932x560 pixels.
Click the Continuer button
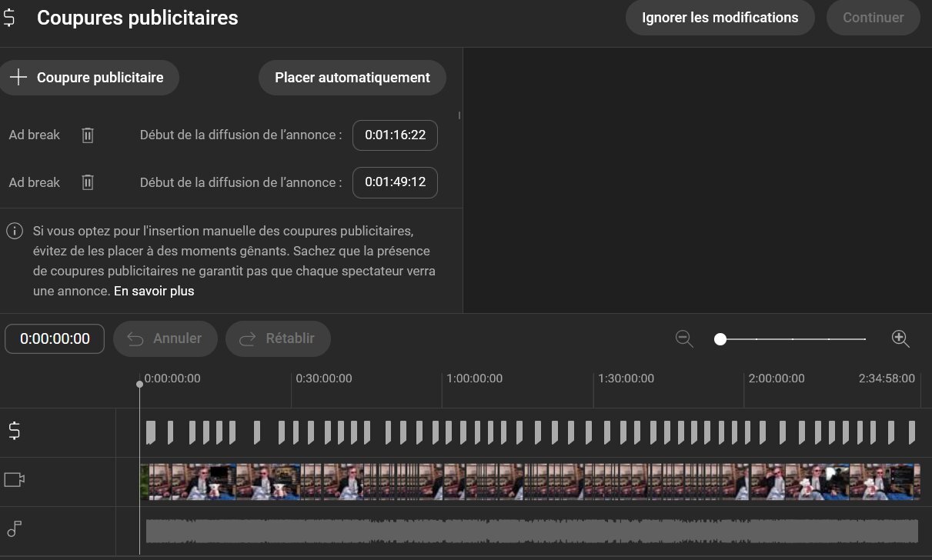874,18
